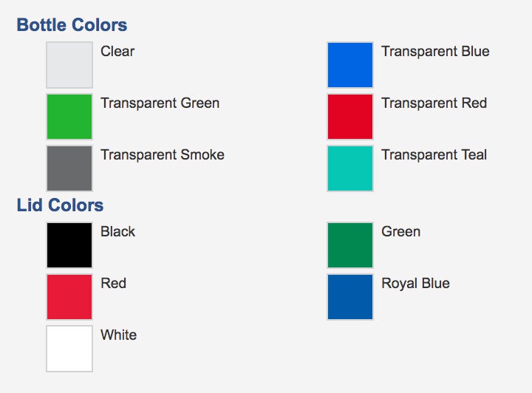Screen dimensions: 532x393
Task: Select the Black lid color swatch
Action: 69,245
